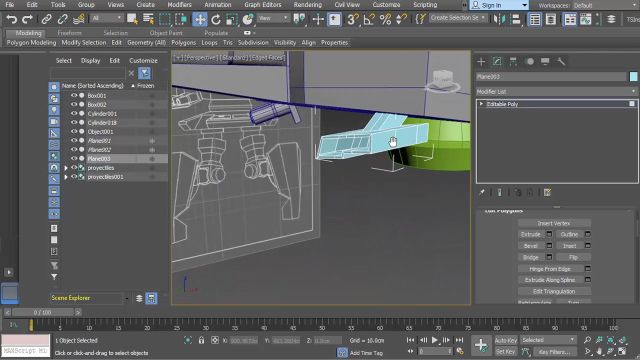This screenshot has width=640, height=360.
Task: Expand the proyectiles group in Scene Explorer
Action: tap(66, 168)
